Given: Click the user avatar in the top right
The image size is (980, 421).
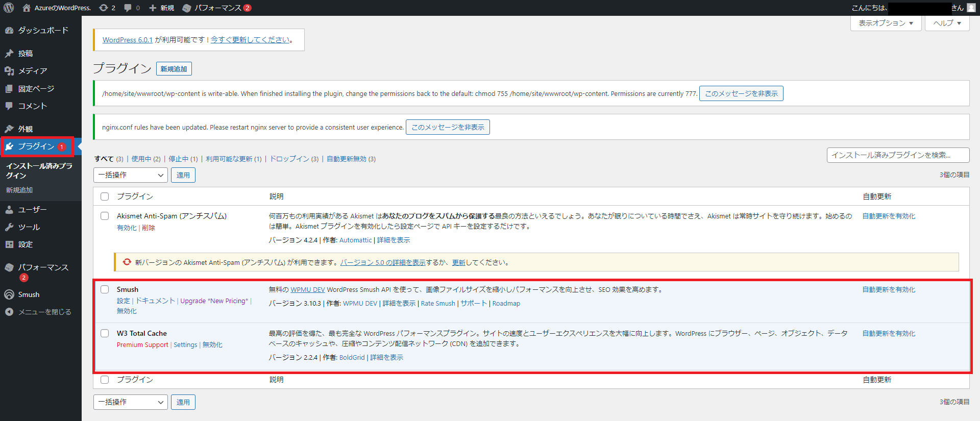Looking at the screenshot, I should coord(971,8).
